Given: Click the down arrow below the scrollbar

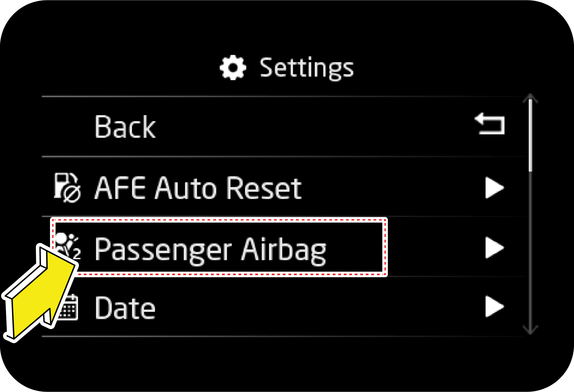Looking at the screenshot, I should (x=530, y=330).
